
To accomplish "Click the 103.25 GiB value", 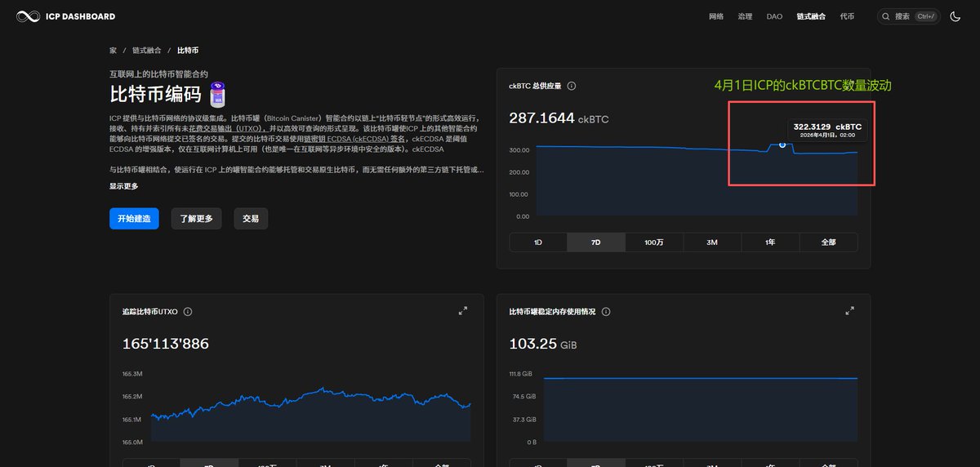I will tap(543, 344).
